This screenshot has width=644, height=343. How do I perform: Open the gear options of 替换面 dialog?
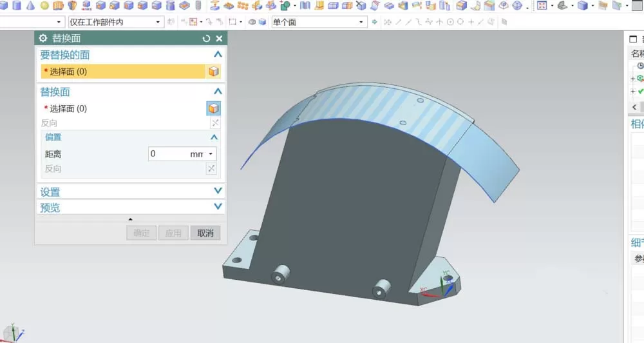pyautogui.click(x=43, y=38)
